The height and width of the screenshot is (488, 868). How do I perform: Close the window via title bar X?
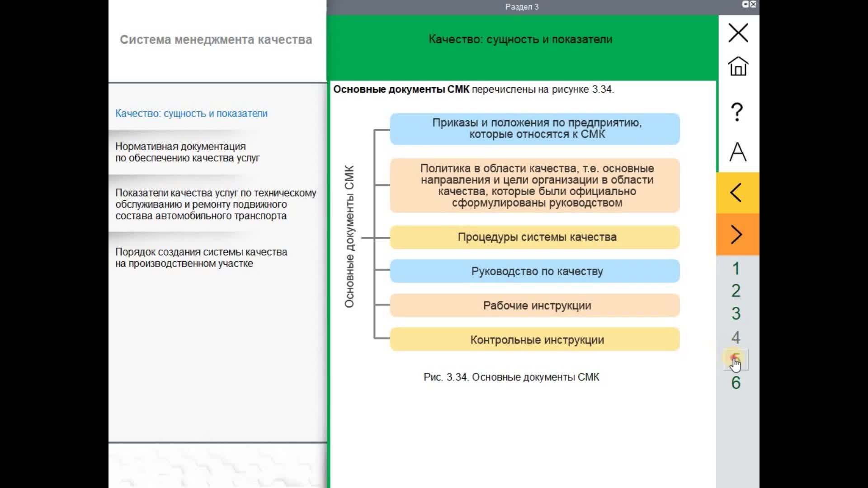coord(753,4)
